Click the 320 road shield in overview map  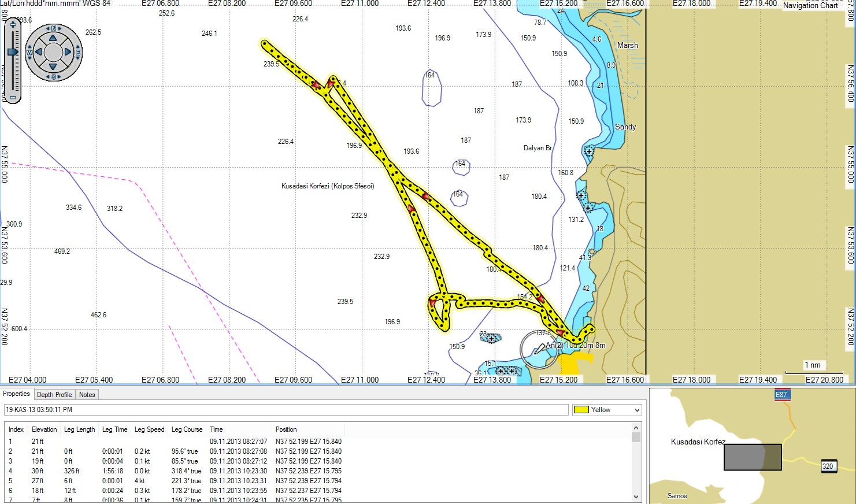coord(828,466)
